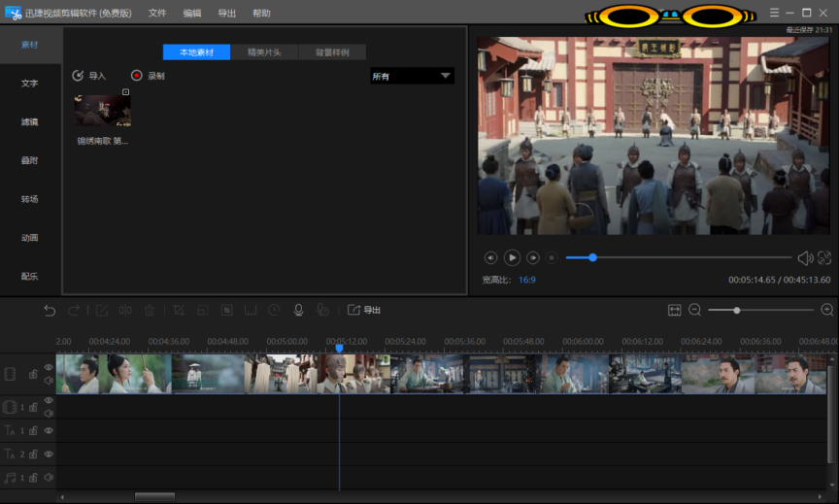
Task: Zoom out the timeline
Action: pos(694,311)
